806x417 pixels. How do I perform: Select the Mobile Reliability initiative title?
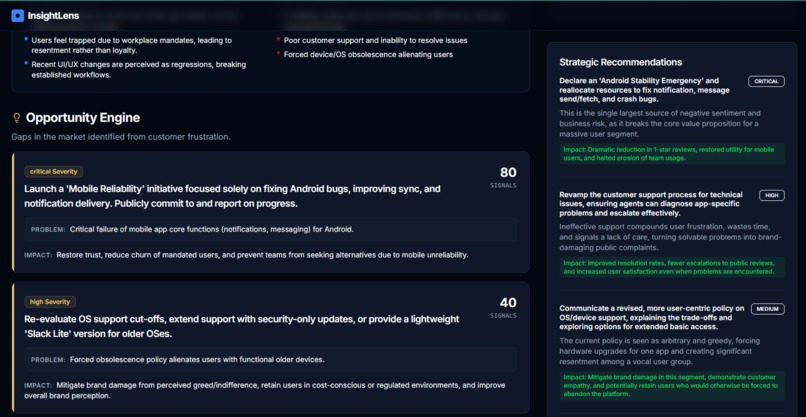[232, 196]
